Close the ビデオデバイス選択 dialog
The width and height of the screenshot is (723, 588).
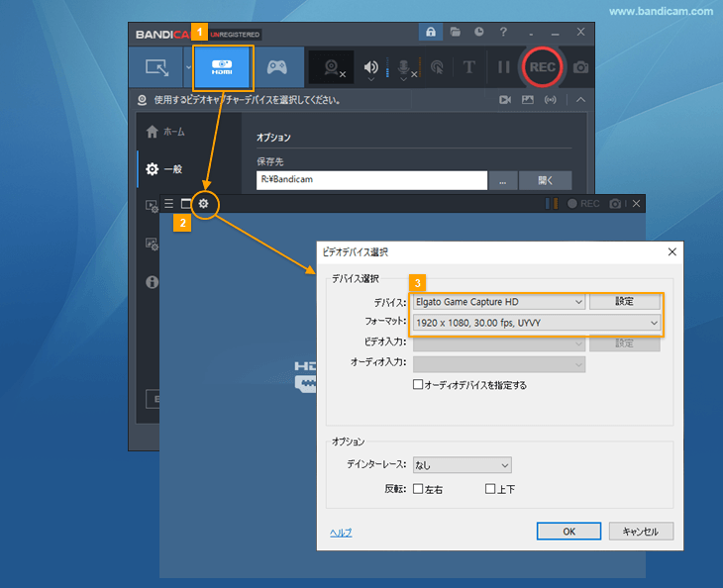click(671, 251)
